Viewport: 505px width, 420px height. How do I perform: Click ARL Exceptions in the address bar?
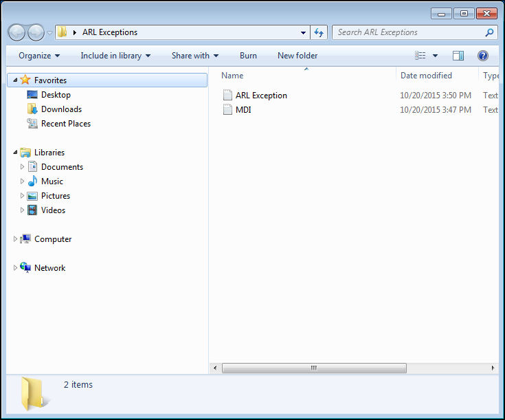pos(110,32)
